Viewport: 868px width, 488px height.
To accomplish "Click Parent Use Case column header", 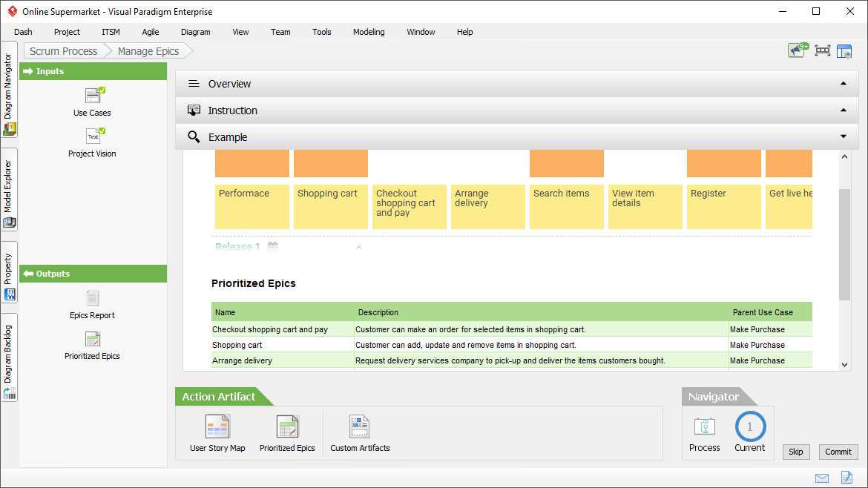I will (771, 312).
